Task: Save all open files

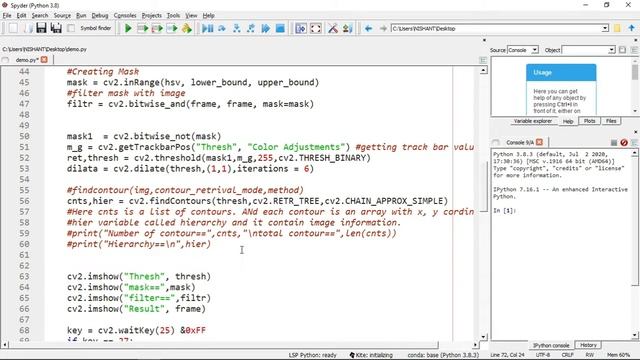Action: [x=56, y=28]
